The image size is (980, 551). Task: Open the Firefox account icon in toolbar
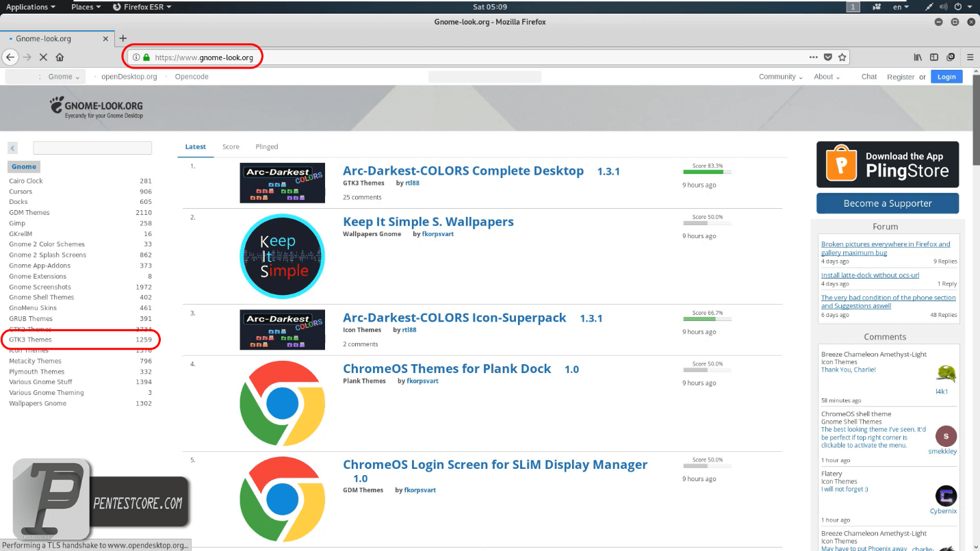click(x=951, y=57)
